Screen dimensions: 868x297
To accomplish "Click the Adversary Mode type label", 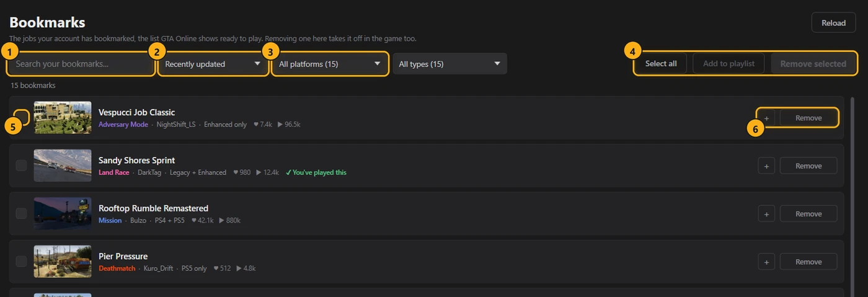I will point(123,125).
